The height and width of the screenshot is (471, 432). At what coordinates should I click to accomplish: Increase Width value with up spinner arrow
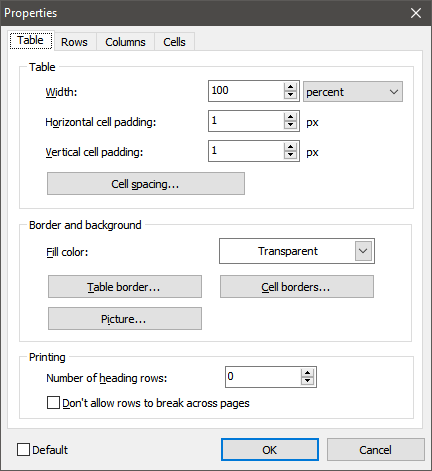pyautogui.click(x=290, y=87)
